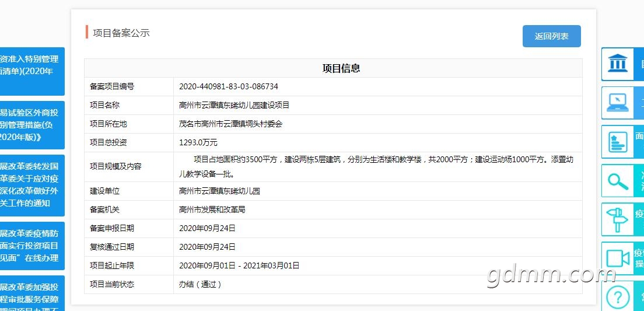Open the signpost directions icon

coord(618,219)
